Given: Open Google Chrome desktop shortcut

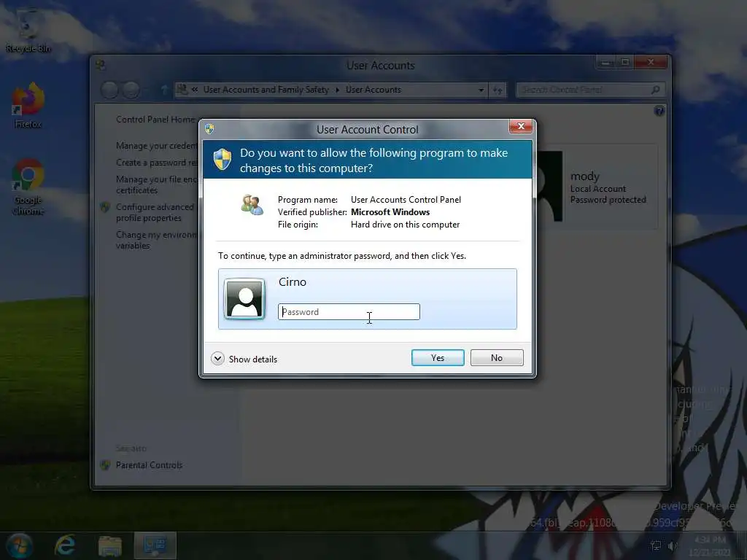Looking at the screenshot, I should (28, 187).
